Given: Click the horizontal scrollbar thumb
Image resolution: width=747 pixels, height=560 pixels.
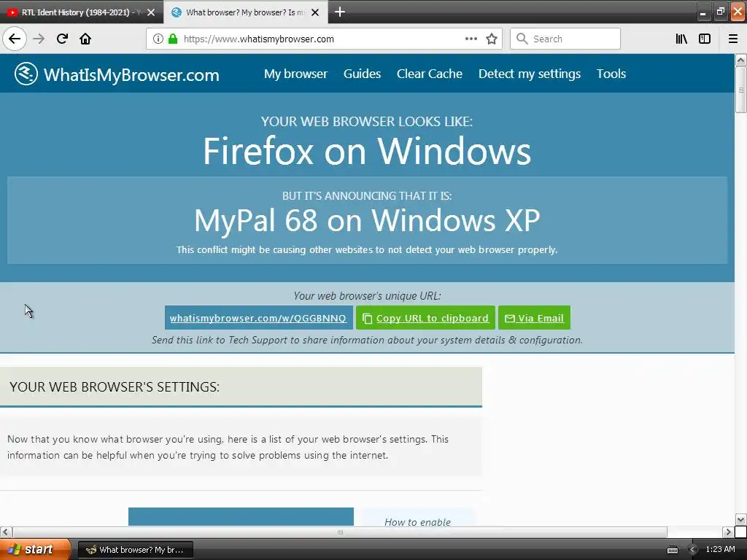Looking at the screenshot, I should pyautogui.click(x=340, y=532).
